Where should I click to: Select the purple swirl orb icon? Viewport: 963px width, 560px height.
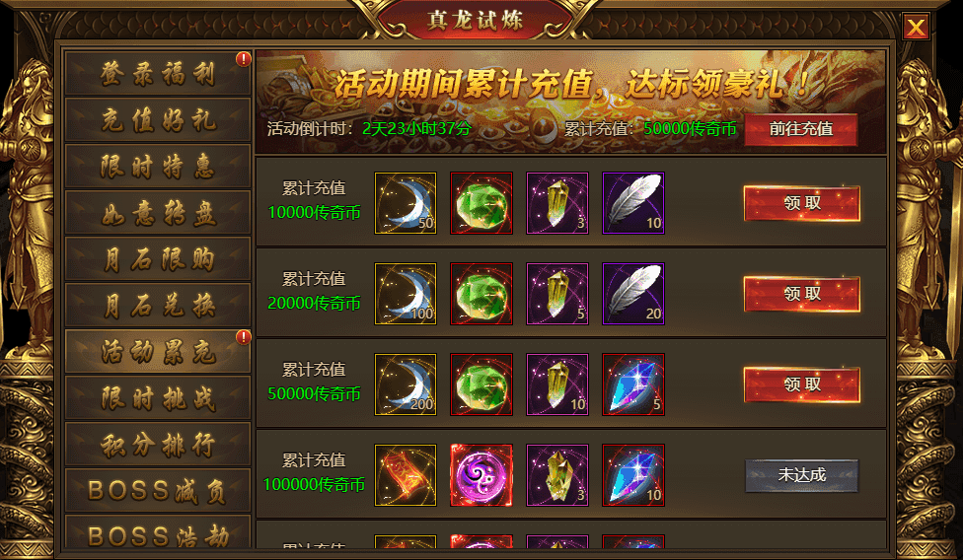[x=481, y=475]
